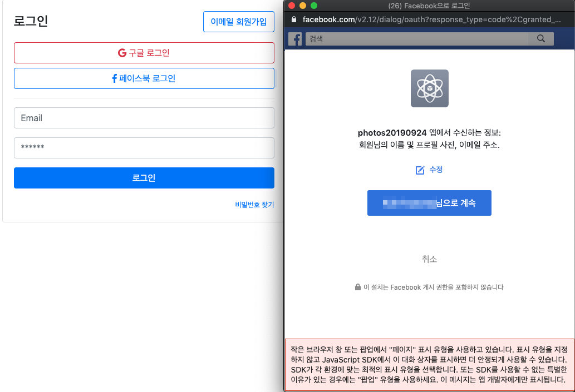Viewport: 575px width, 392px height.
Task: Minimize the popup with the yellow button
Action: (303, 6)
